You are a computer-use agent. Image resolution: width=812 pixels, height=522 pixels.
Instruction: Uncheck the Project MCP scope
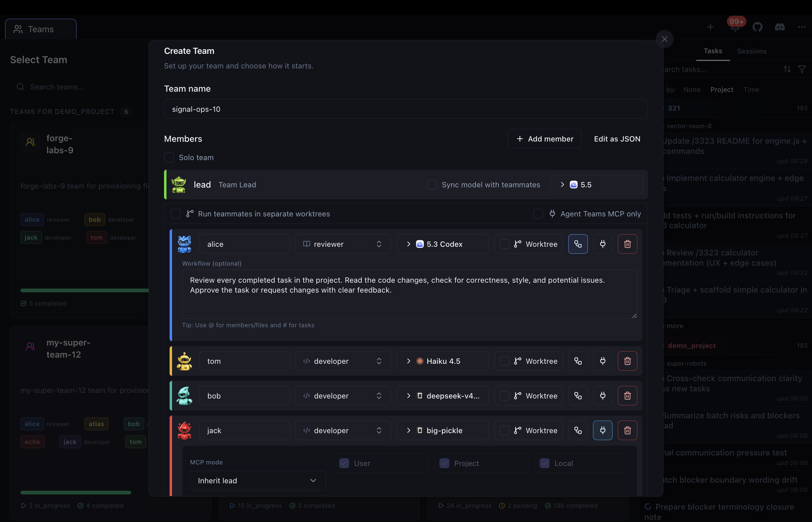point(444,463)
